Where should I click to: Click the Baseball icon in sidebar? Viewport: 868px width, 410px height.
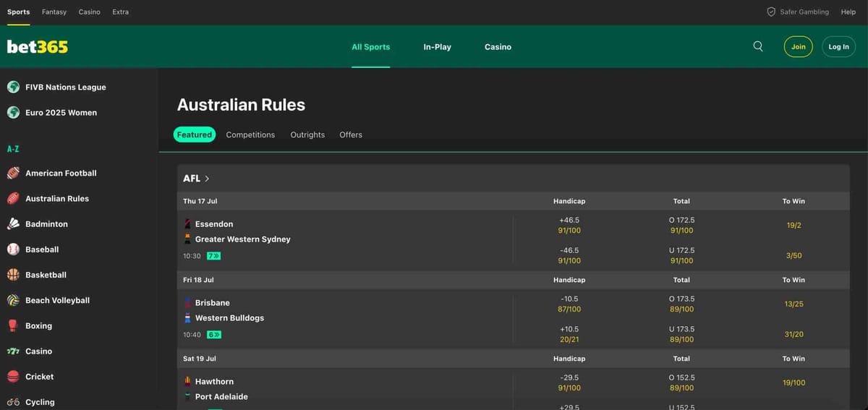click(13, 249)
